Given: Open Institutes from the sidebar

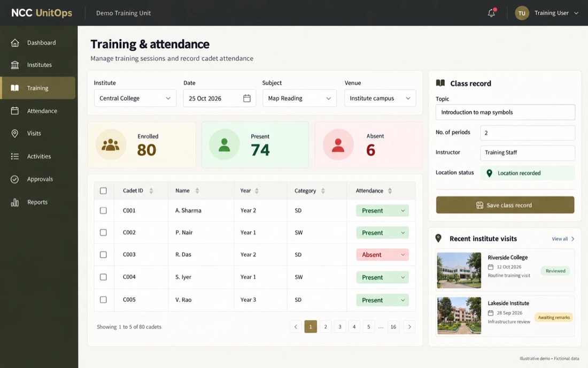Looking at the screenshot, I should click(38, 65).
